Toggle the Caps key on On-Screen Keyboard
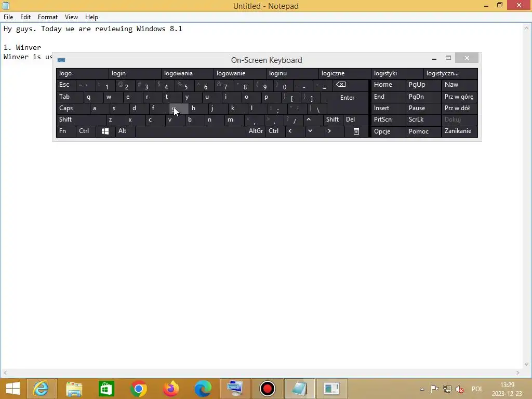532x399 pixels. [x=73, y=108]
